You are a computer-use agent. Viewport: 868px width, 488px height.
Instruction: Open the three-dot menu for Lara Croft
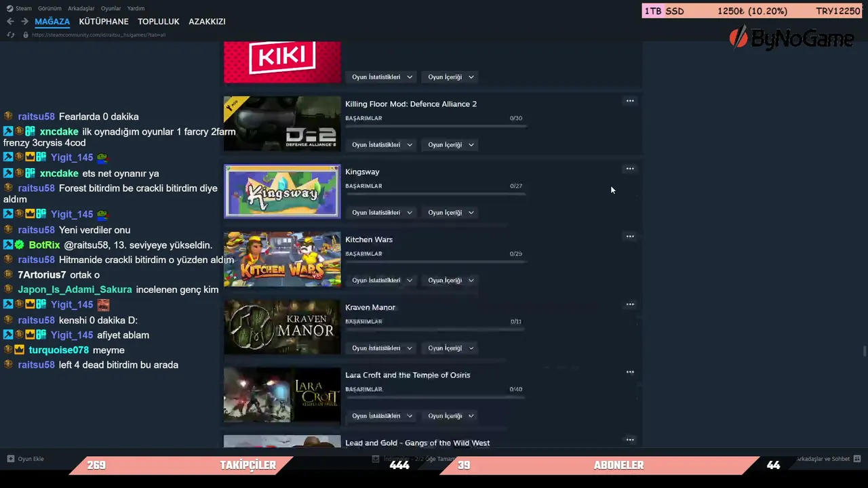[630, 372]
